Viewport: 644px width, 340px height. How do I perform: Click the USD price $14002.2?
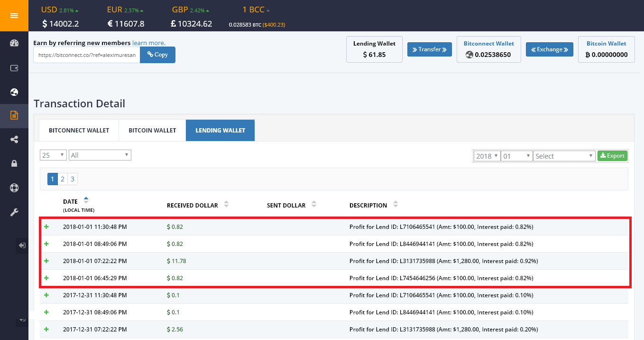60,24
